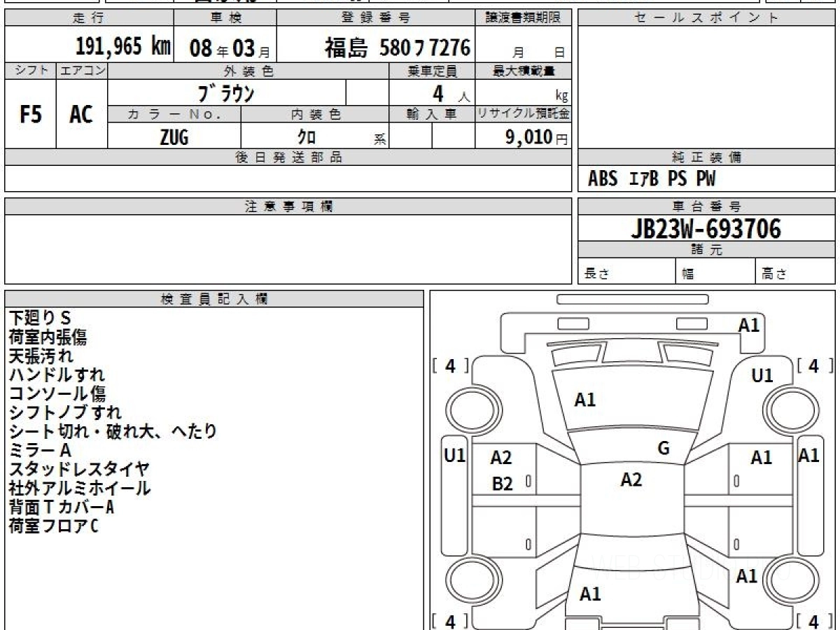Image resolution: width=840 pixels, height=630 pixels.
Task: Click the "最大積載量" header
Action: coord(524,71)
